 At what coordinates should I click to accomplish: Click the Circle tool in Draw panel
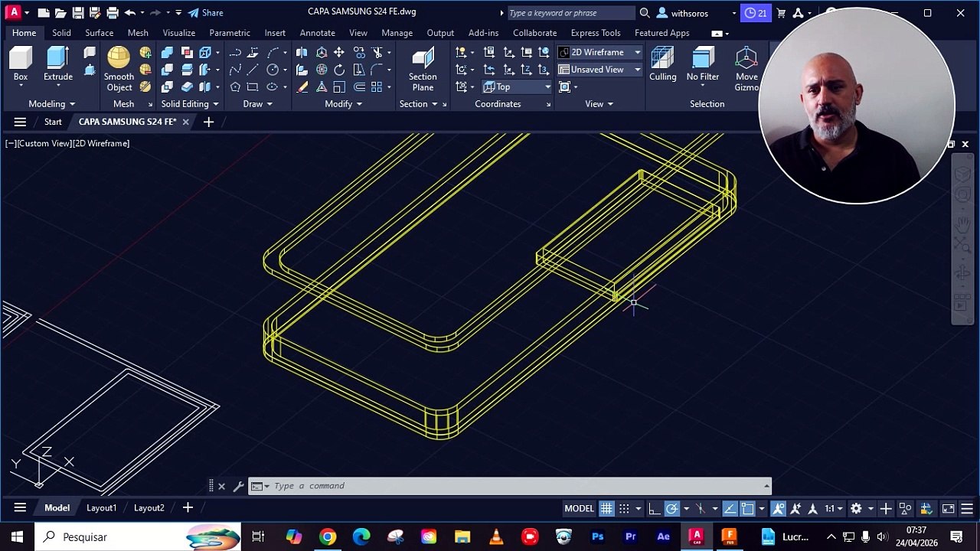[272, 70]
